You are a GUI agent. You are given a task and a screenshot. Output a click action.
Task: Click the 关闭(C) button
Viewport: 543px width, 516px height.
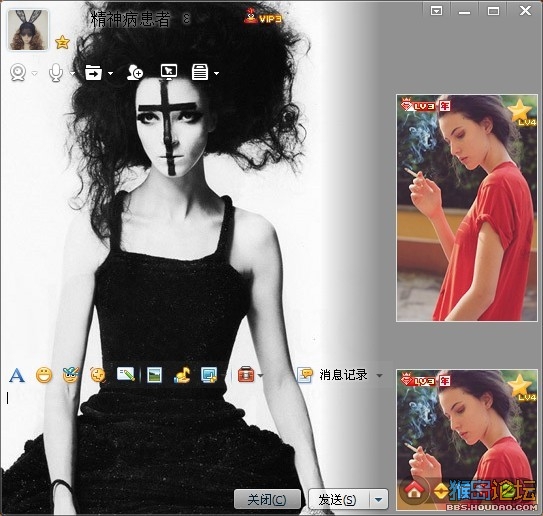(x=267, y=499)
